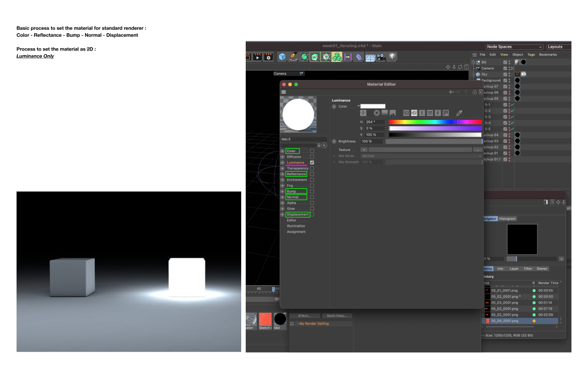588x369 pixels.
Task: Enable the Reflectance channel checkbox
Action: click(312, 174)
